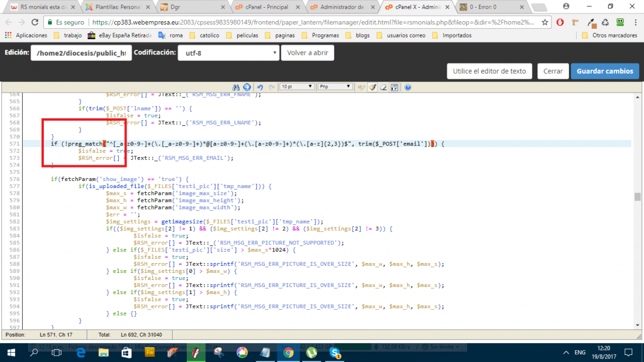Image resolution: width=644 pixels, height=362 pixels.
Task: Open the usuarios correo bookmarks folder
Action: (x=401, y=35)
